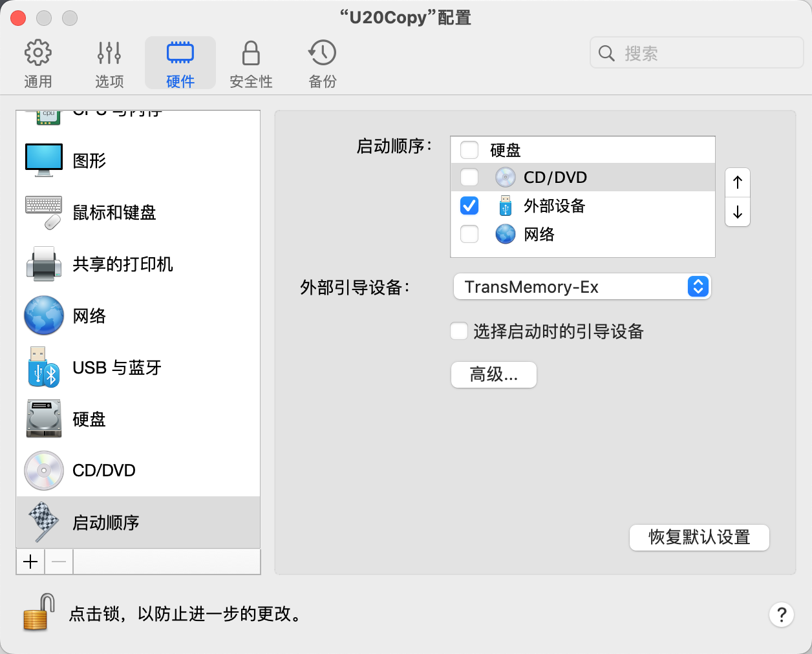
Task: Move selected boot device down
Action: tap(738, 212)
